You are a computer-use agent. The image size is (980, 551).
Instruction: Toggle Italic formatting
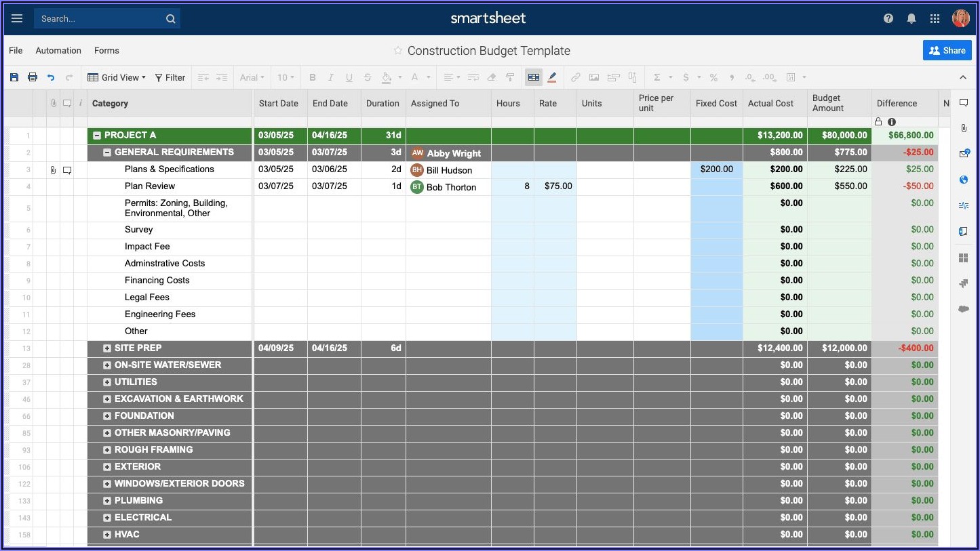[331, 77]
